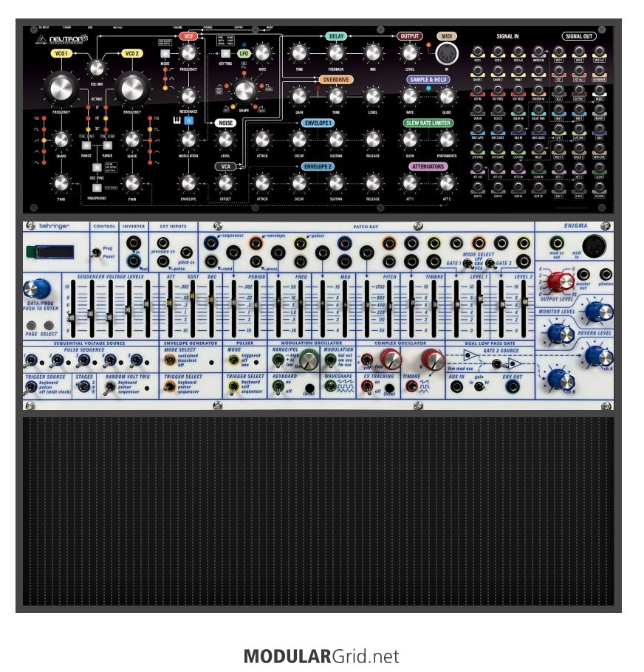Viewport: 644px width, 672px height.
Task: Click the blue Data/Prog encoder knob
Action: click(37, 289)
